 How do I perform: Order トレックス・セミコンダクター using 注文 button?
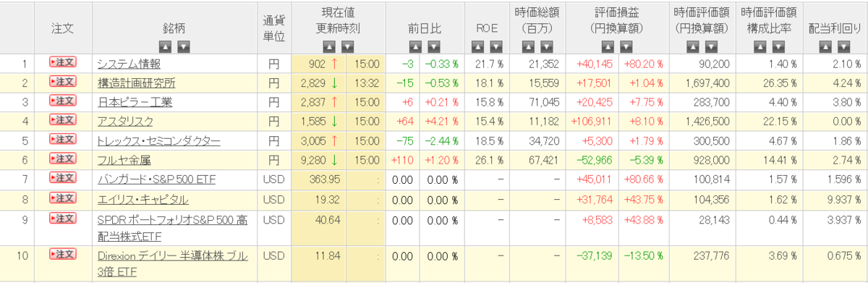62,139
